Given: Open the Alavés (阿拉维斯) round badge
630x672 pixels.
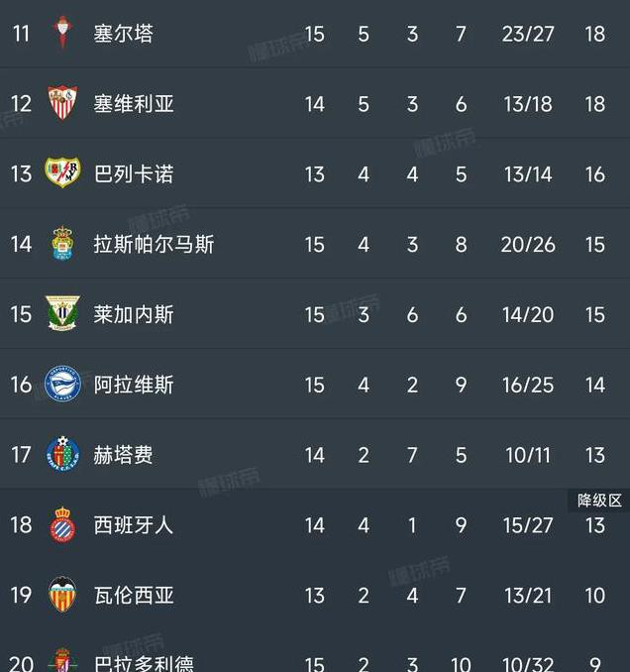Looking at the screenshot, I should tap(62, 384).
